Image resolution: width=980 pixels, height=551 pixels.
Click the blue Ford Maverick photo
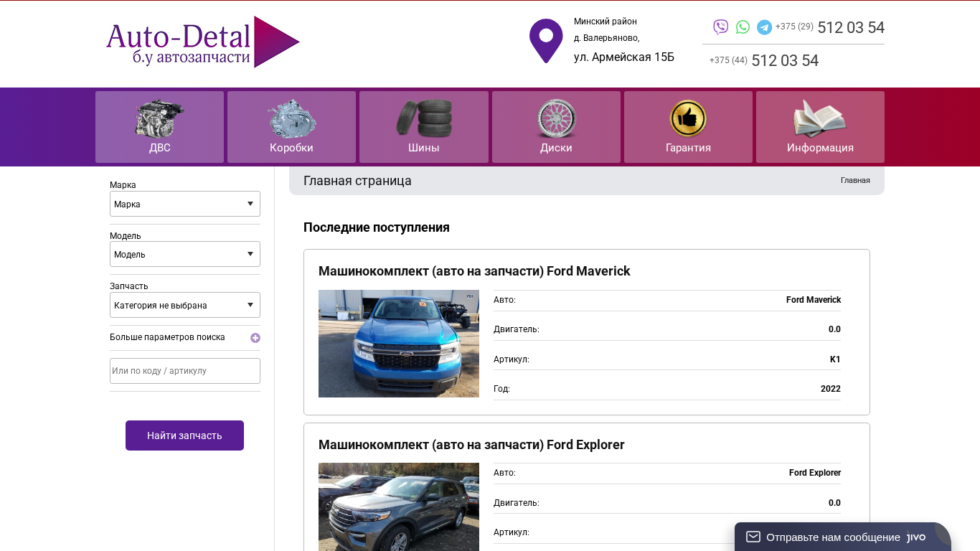tap(398, 344)
